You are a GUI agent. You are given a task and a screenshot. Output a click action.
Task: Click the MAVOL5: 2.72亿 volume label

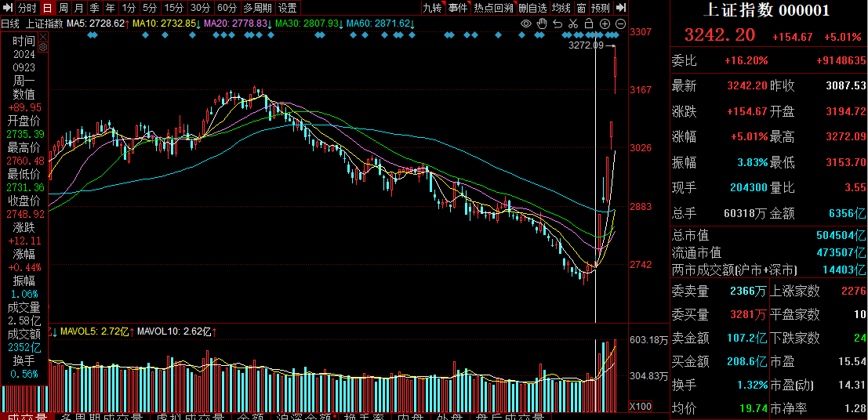coord(95,332)
